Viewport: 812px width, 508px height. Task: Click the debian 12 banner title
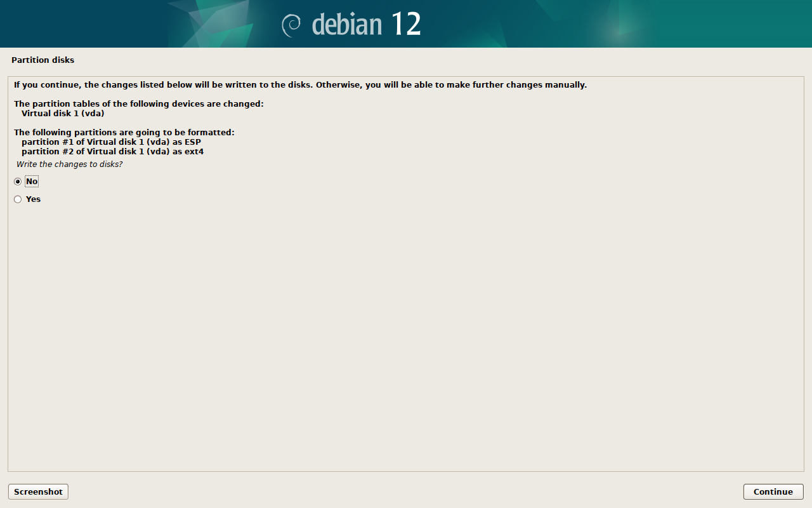(351, 25)
